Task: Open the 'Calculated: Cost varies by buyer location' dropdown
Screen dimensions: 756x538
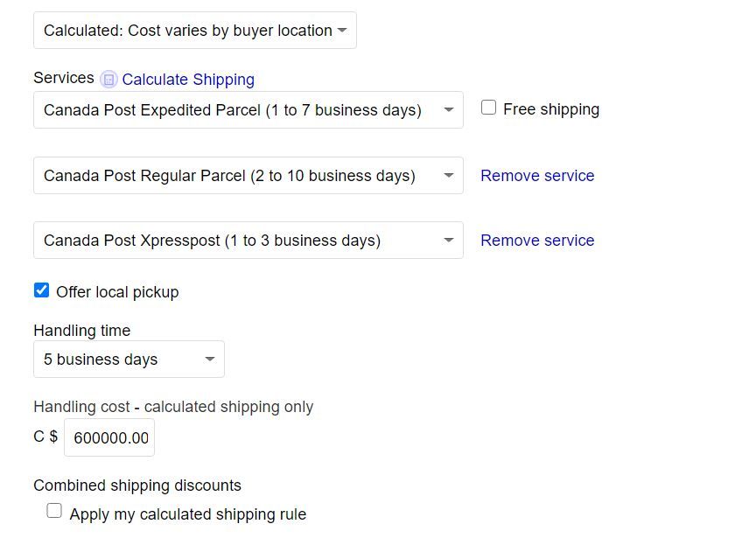Action: click(195, 31)
